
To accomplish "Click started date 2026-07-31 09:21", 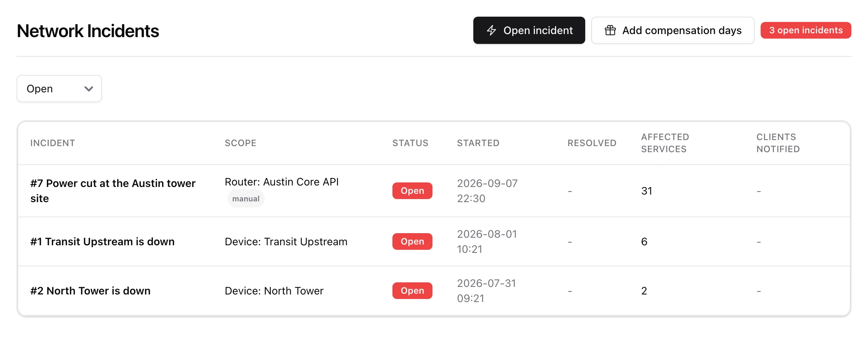I will pyautogui.click(x=487, y=291).
